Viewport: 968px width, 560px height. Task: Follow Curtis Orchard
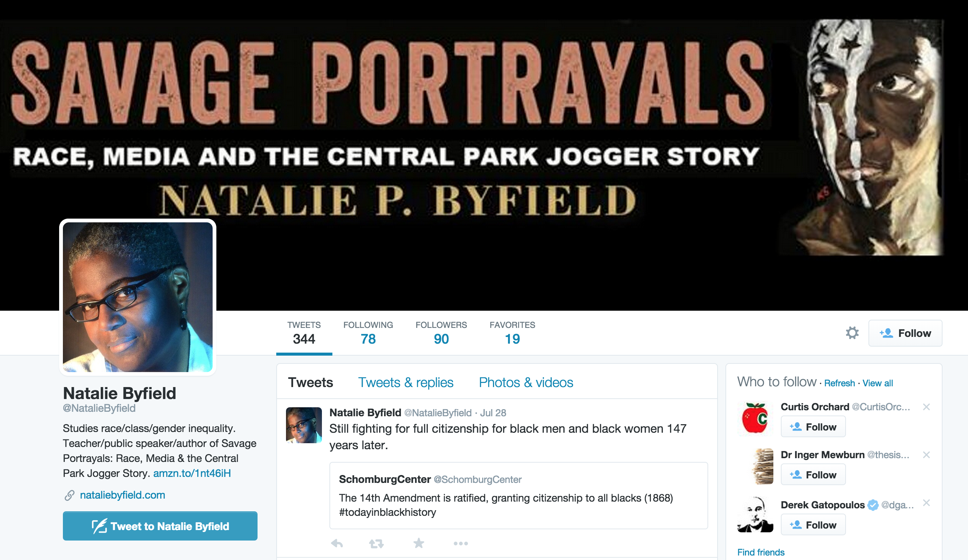(x=813, y=427)
